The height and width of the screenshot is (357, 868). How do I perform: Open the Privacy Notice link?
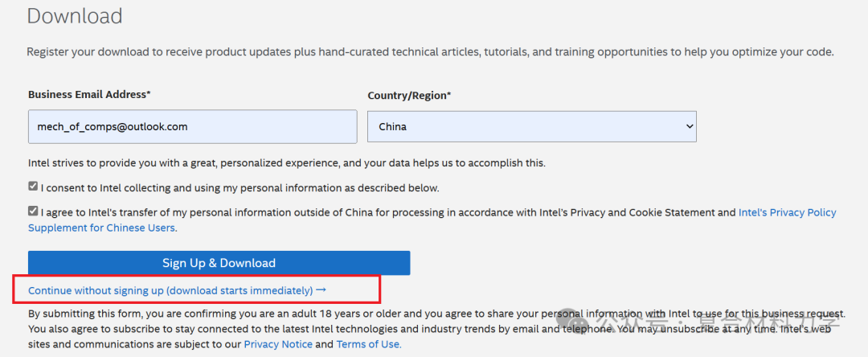pos(278,344)
